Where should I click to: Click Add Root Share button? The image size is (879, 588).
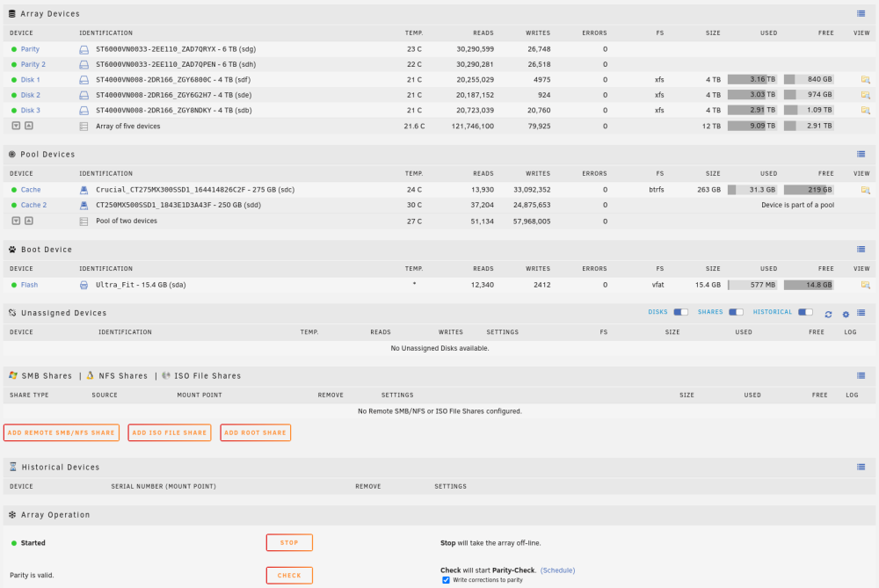(x=255, y=432)
